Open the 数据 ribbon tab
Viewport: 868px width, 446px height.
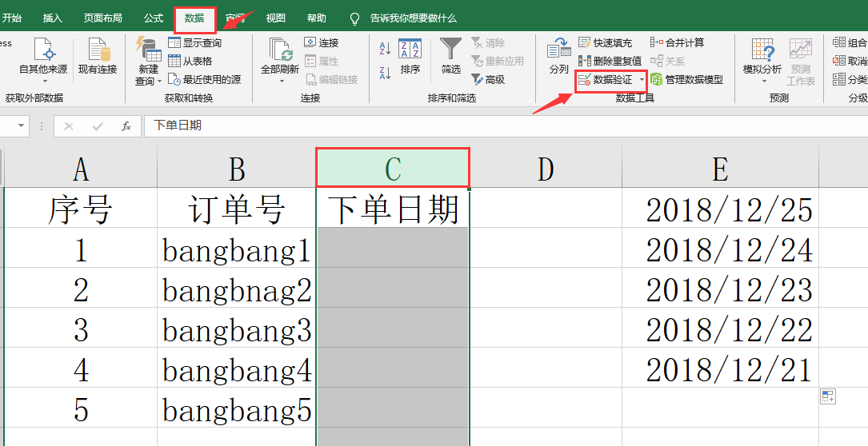[194, 18]
